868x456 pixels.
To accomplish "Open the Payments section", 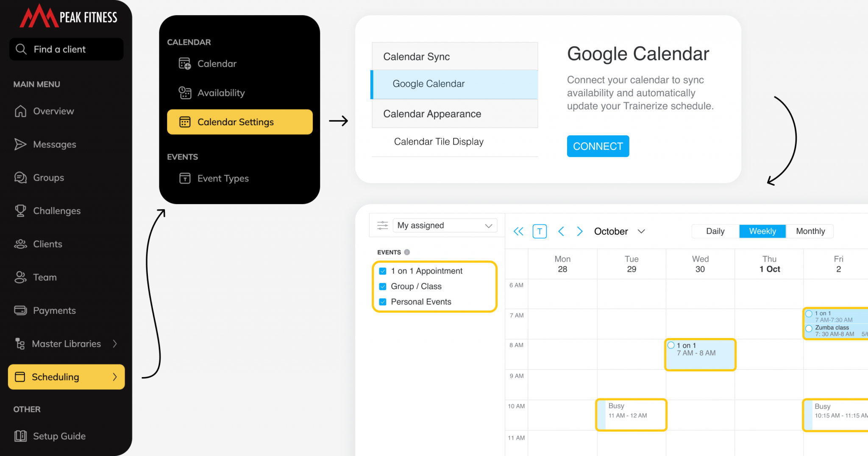I will (x=54, y=310).
